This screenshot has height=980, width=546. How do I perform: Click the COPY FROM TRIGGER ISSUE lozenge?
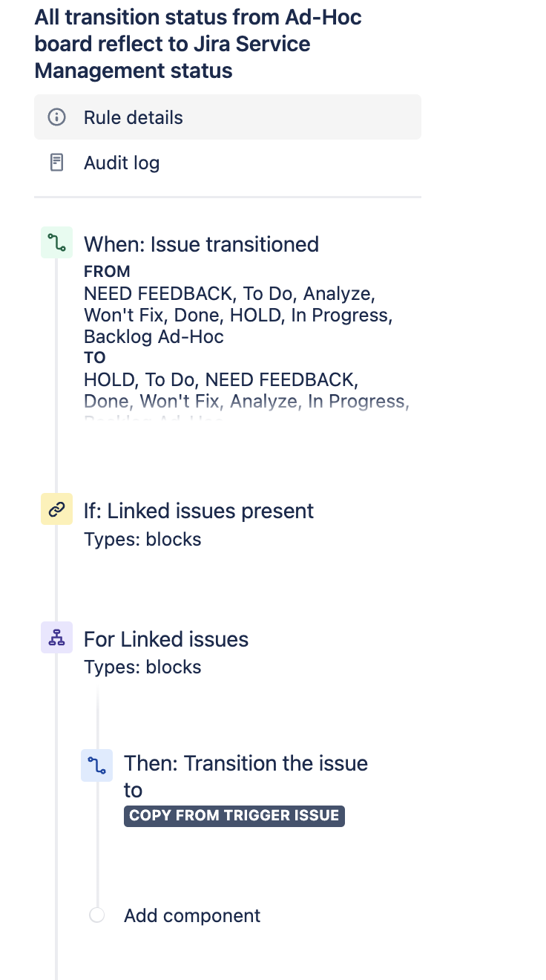point(234,815)
